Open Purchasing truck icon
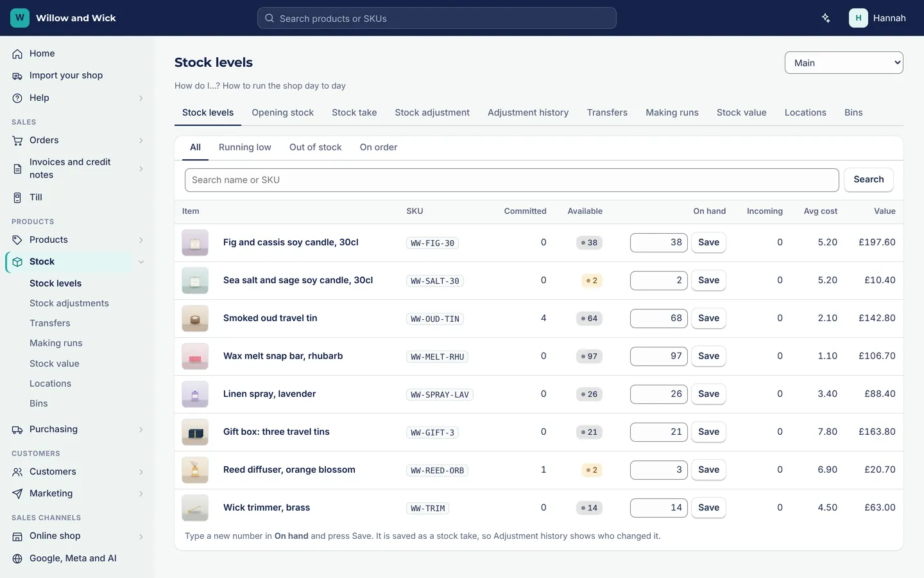The height and width of the screenshot is (578, 924). pos(17,430)
